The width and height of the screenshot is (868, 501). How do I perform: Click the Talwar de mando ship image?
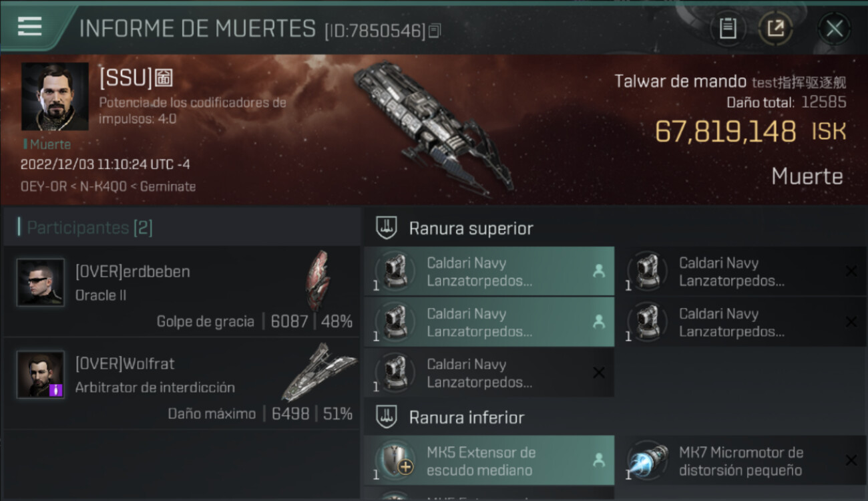tap(433, 127)
